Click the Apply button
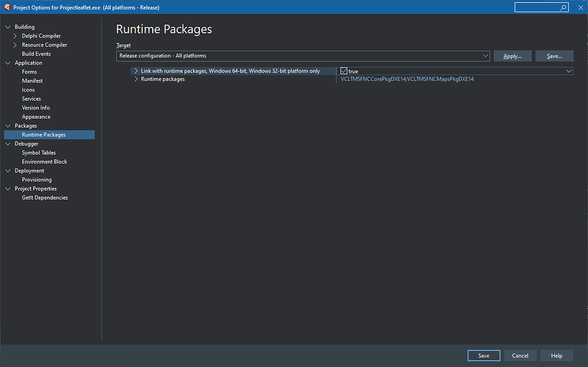Viewport: 588px width, 367px height. (512, 56)
